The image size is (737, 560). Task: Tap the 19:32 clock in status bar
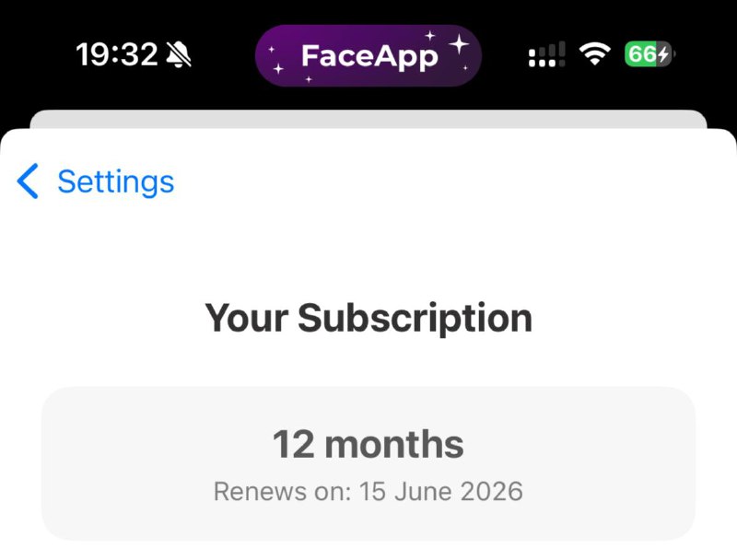pyautogui.click(x=117, y=55)
